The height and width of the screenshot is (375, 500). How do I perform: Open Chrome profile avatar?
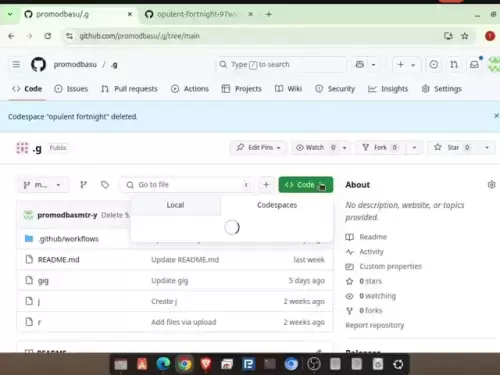(x=490, y=36)
